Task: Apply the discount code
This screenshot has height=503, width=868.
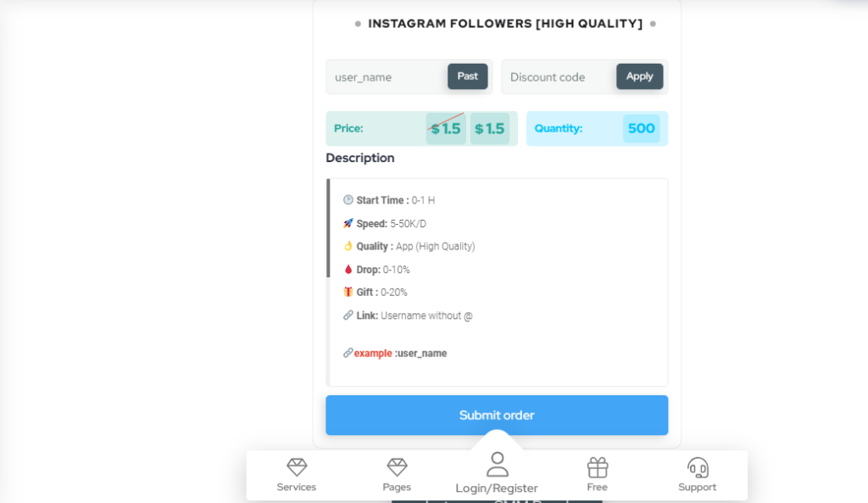Action: [x=640, y=75]
